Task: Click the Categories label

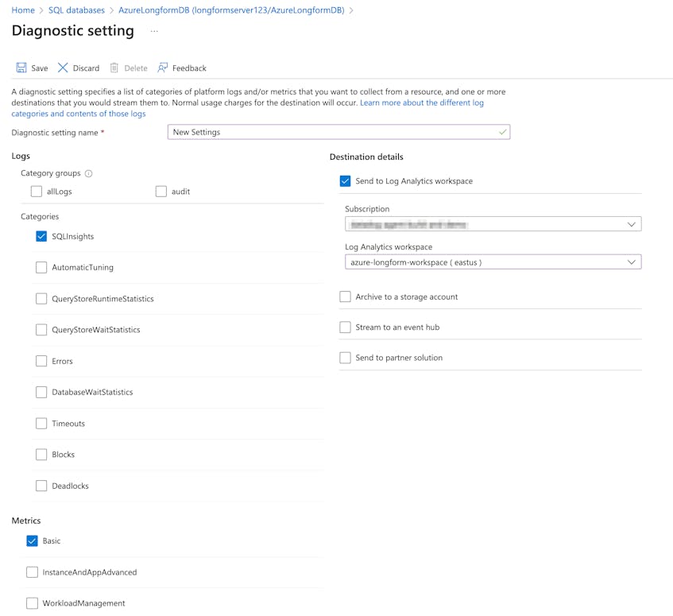Action: pyautogui.click(x=40, y=216)
